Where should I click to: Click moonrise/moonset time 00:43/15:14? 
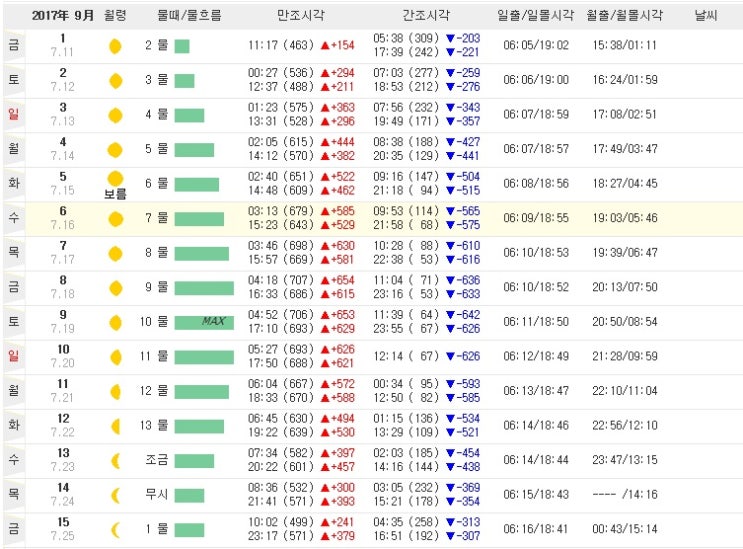(x=625, y=530)
